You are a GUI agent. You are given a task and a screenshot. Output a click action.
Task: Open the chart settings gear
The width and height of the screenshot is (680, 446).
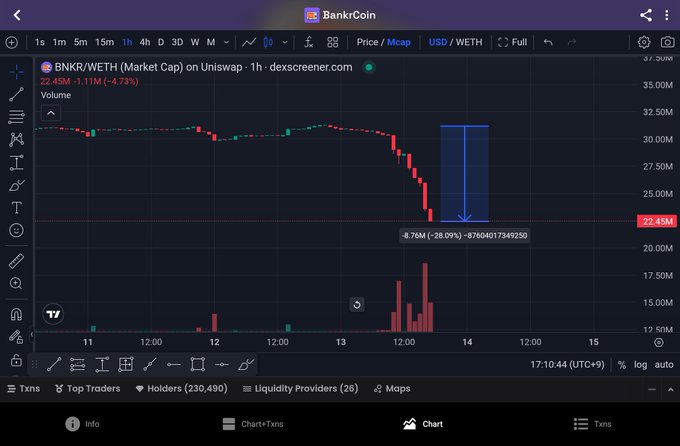(644, 42)
